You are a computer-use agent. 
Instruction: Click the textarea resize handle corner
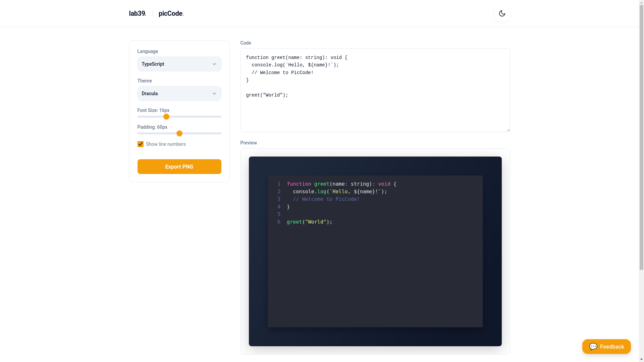click(x=508, y=130)
